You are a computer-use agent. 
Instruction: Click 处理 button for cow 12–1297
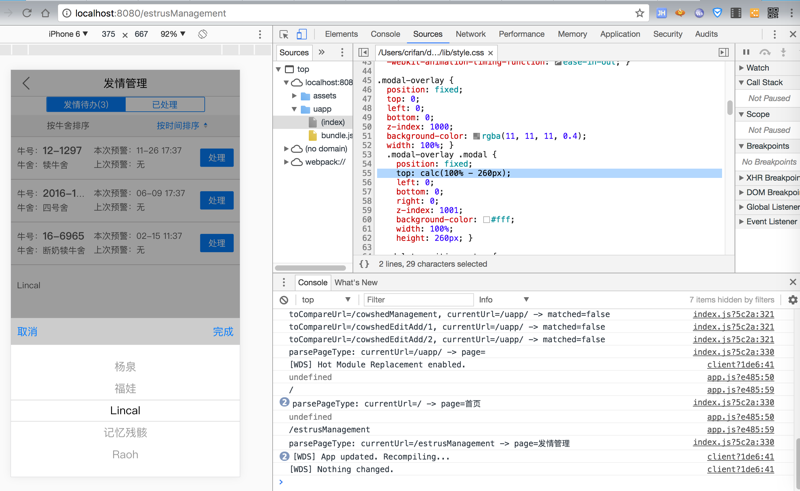[x=216, y=158]
